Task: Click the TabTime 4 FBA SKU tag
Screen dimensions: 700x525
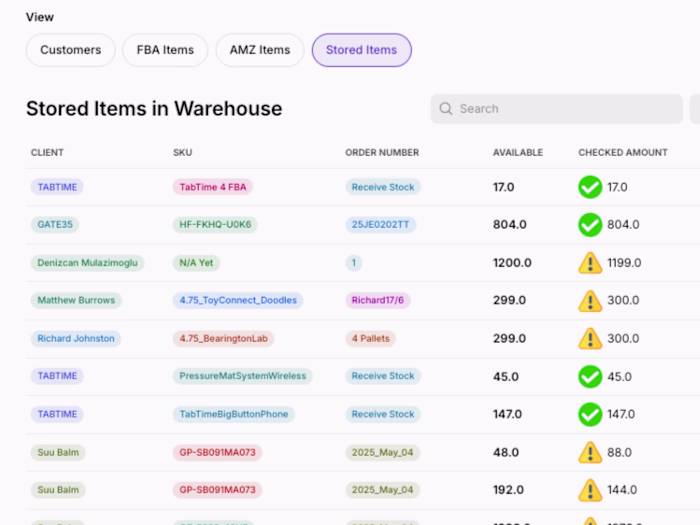Action: pos(213,187)
